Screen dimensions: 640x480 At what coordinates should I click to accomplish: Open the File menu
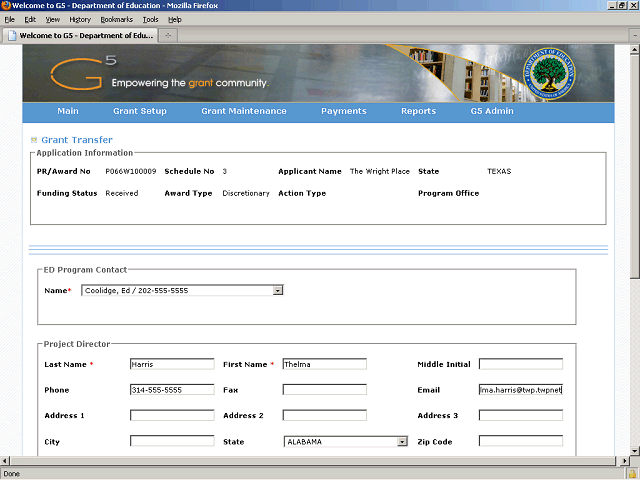9,20
